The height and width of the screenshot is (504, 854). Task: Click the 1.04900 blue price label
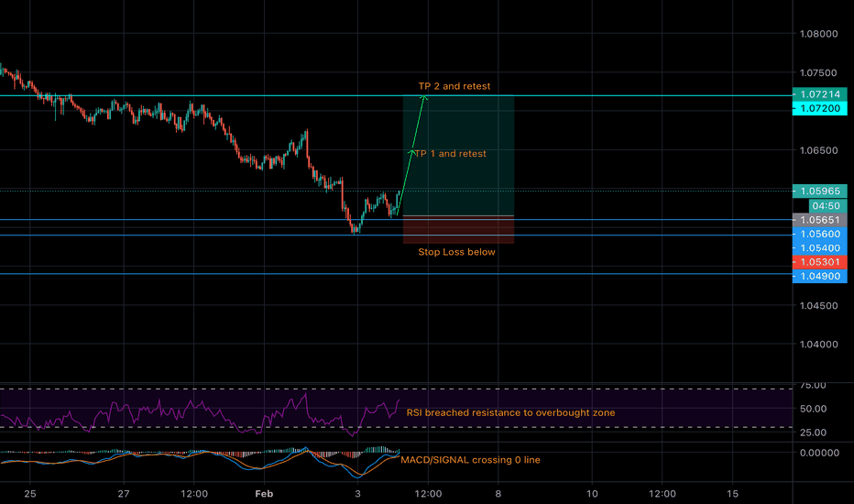point(820,276)
